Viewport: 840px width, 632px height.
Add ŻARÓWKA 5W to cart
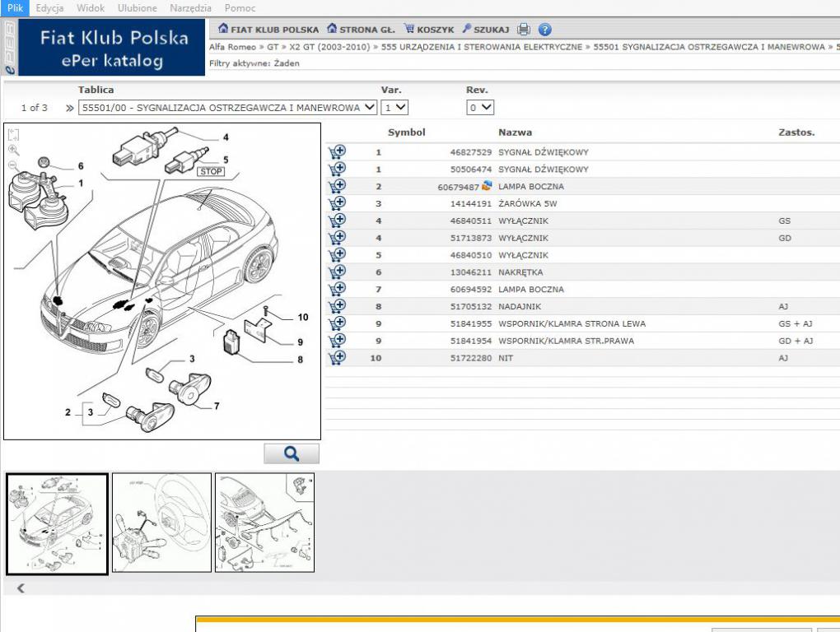[337, 203]
